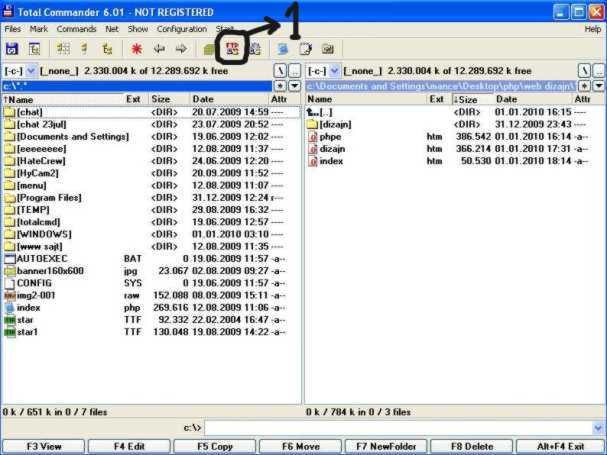Click the F4 Edit button
This screenshot has height=455, width=607.
[129, 446]
